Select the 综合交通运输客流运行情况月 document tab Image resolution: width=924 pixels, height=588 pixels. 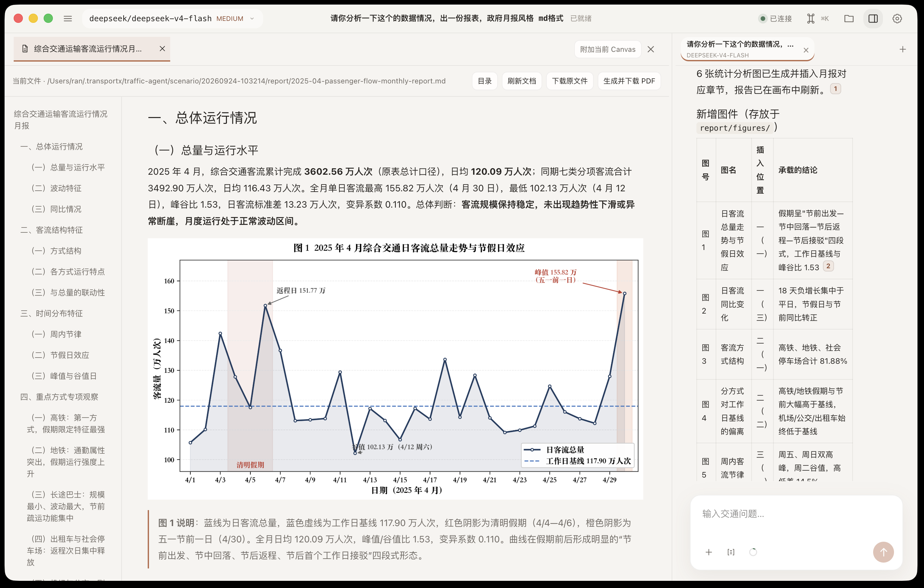coord(92,49)
